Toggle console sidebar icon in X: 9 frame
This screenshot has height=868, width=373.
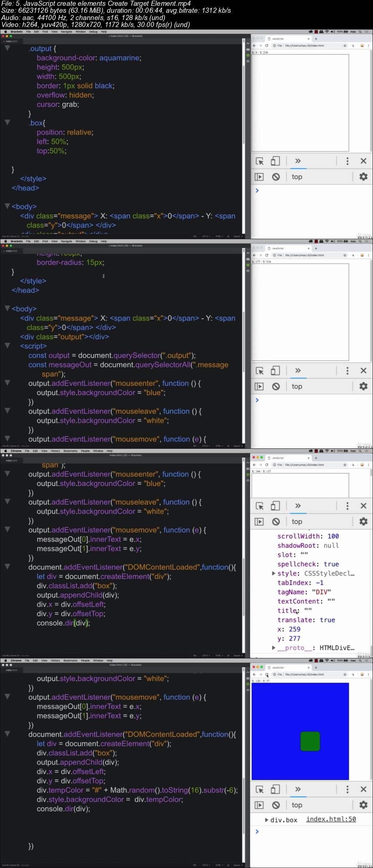click(x=259, y=177)
